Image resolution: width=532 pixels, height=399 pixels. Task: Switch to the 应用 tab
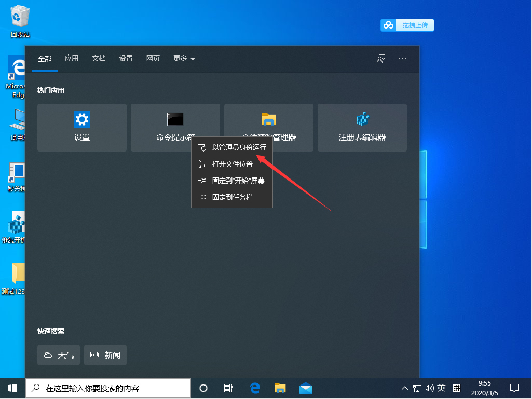point(71,59)
